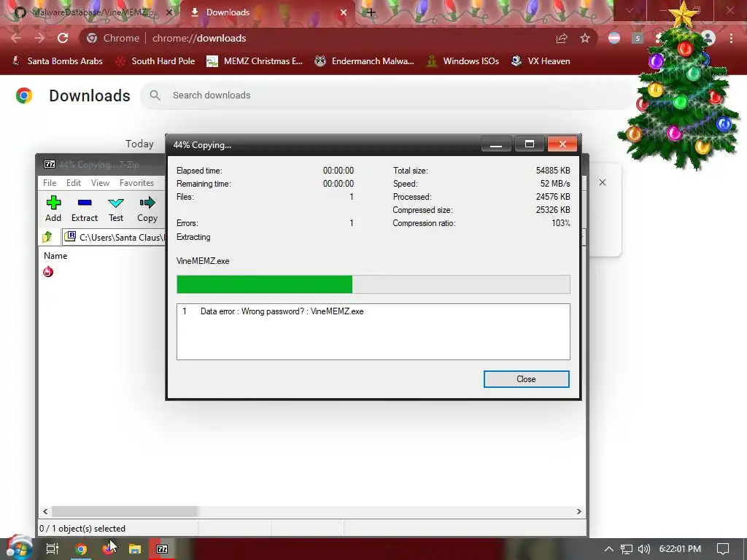
Task: Open Chrome three-dot menu
Action: (x=731, y=38)
